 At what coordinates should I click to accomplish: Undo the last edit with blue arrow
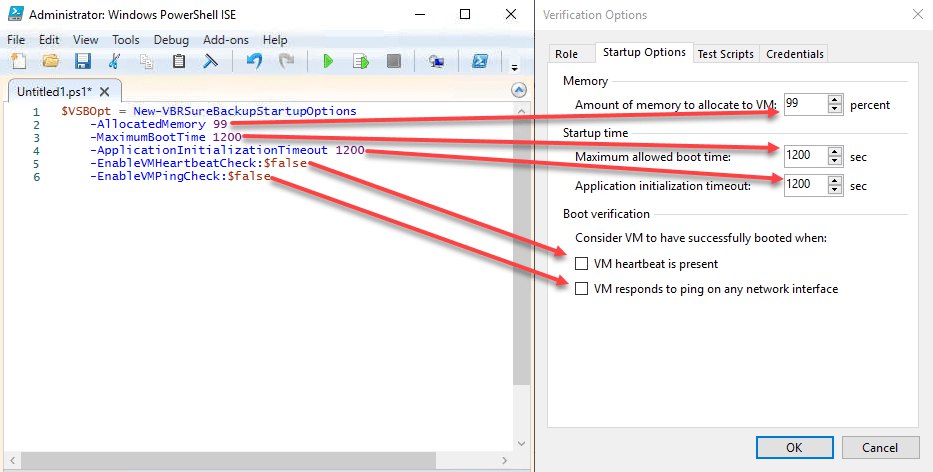255,61
